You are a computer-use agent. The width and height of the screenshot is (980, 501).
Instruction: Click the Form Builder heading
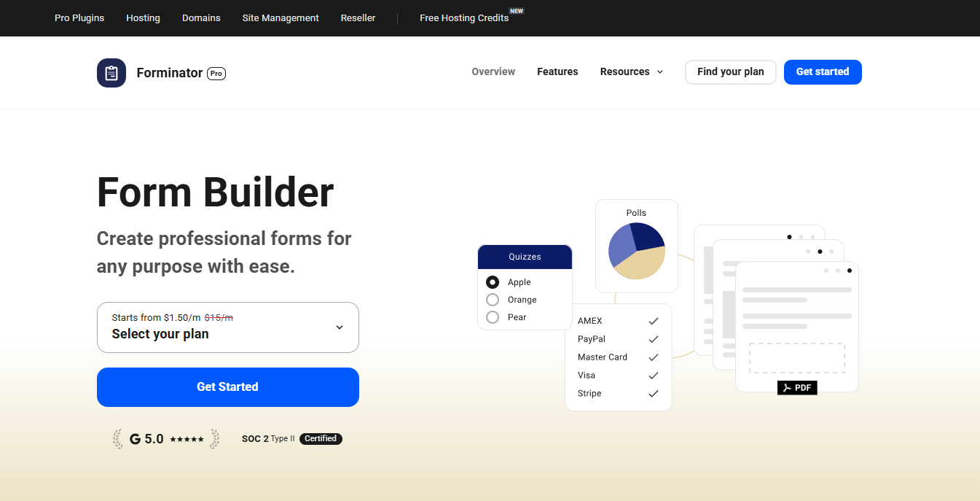tap(216, 193)
